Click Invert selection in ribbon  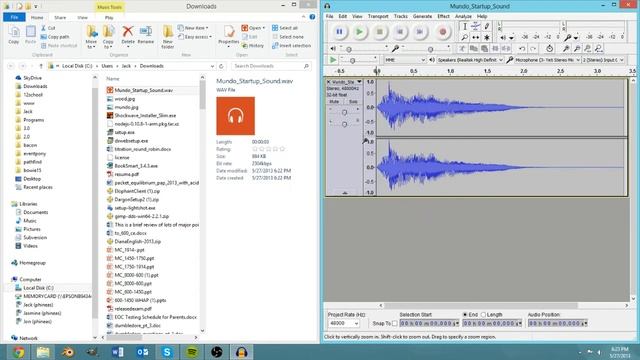click(291, 46)
